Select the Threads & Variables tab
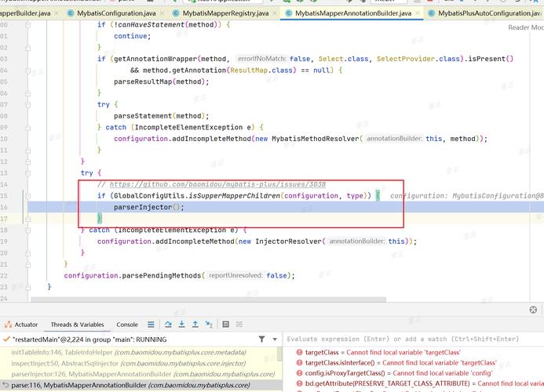Screen dimensions: 544x392 tap(77, 325)
